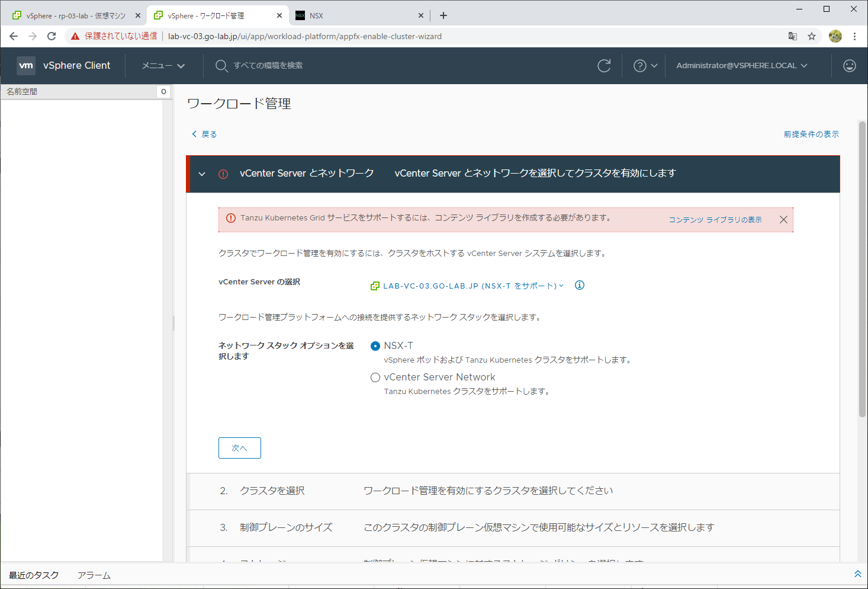This screenshot has height=589, width=868.
Task: Open the 最近のタスク tab
Action: coord(34,575)
